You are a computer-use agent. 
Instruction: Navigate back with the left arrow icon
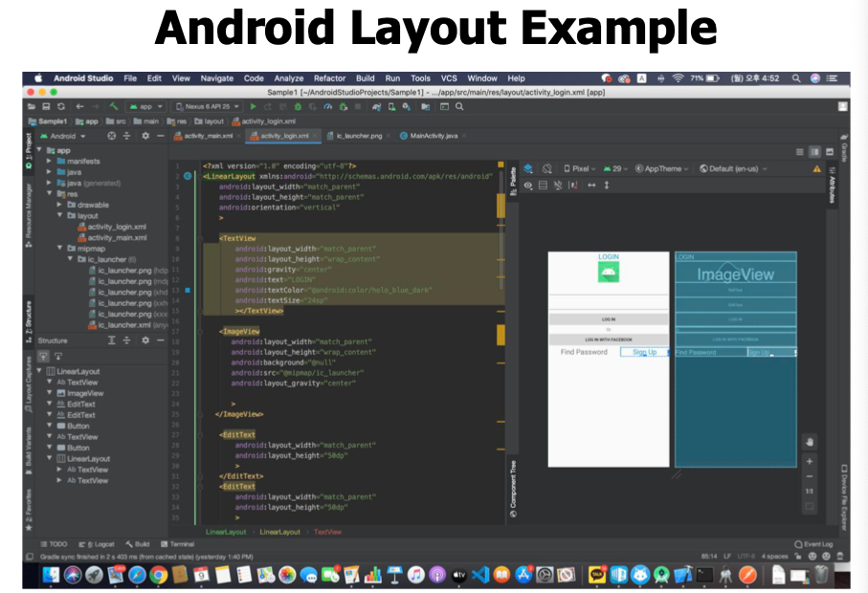79,106
